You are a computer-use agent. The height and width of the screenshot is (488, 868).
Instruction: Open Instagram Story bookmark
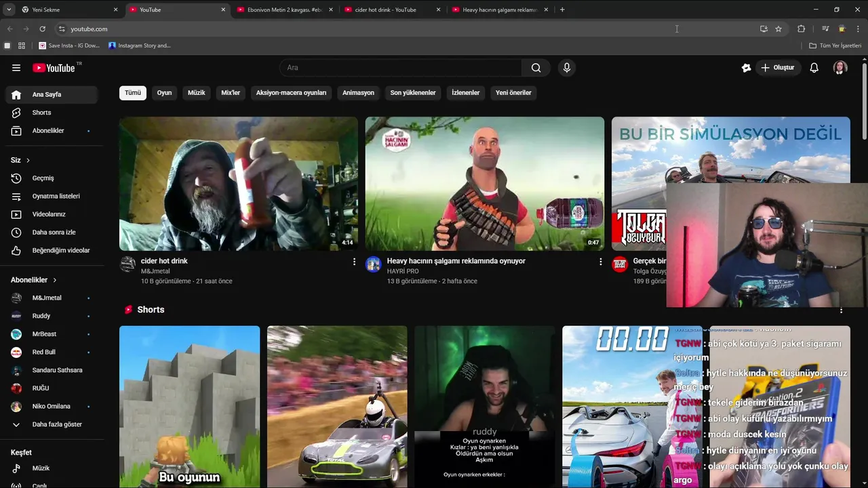tap(140, 45)
